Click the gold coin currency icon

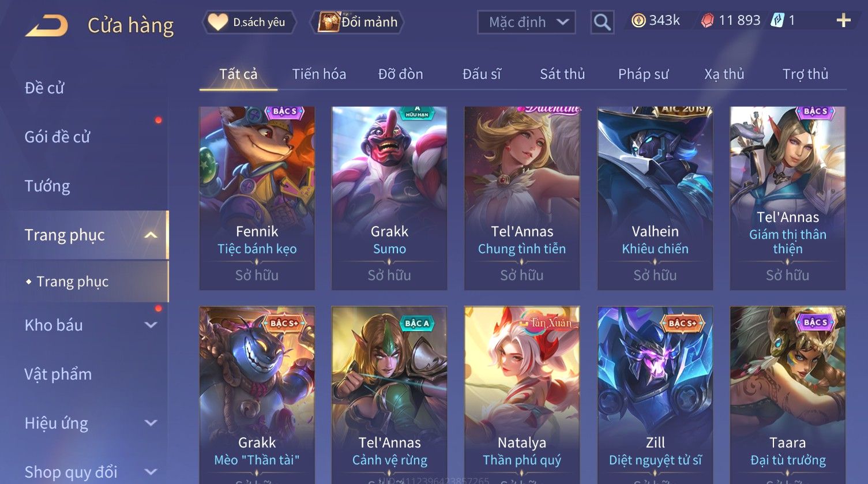click(x=638, y=21)
